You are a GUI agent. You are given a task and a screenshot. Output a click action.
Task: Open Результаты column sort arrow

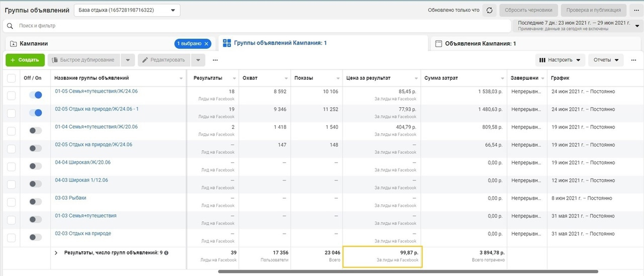coord(234,78)
